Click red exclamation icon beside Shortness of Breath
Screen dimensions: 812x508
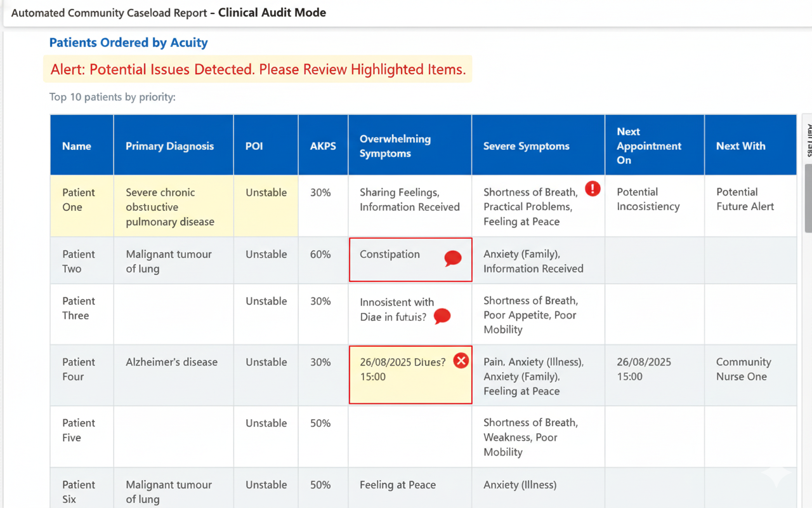click(x=593, y=189)
